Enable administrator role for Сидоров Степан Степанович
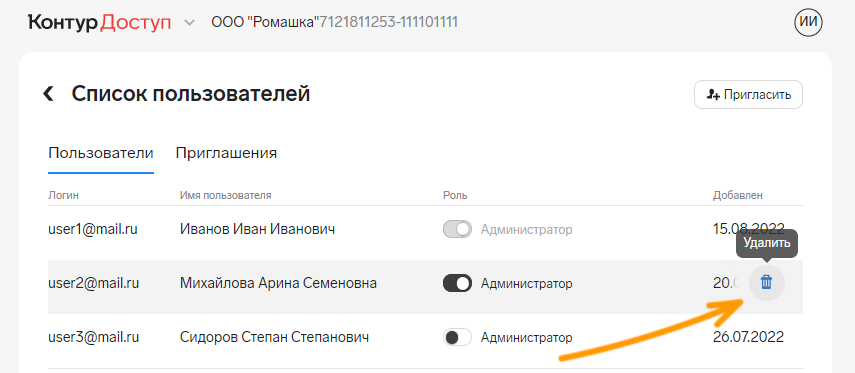The width and height of the screenshot is (855, 373). tap(457, 338)
